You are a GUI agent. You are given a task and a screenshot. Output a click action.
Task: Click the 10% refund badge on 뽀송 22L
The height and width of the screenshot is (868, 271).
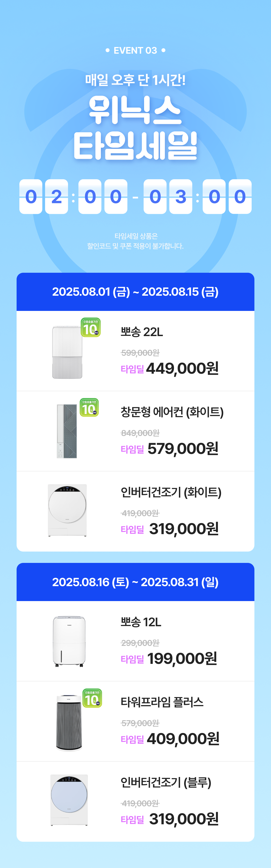click(x=91, y=327)
